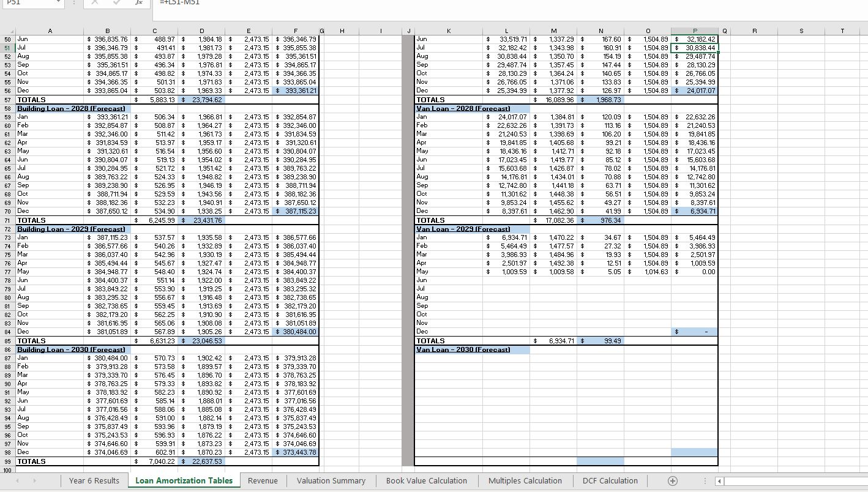Click the highlighted total 23,046.53
868x492 pixels.
(x=201, y=341)
